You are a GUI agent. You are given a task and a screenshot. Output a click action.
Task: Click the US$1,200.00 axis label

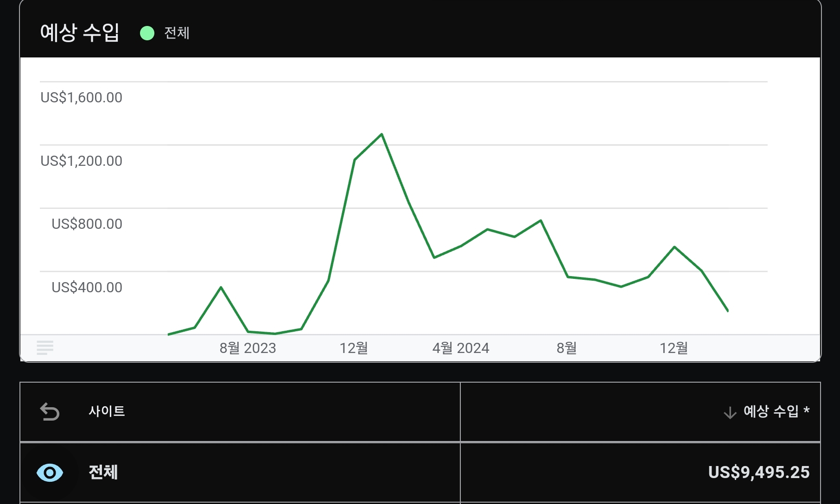(x=81, y=161)
